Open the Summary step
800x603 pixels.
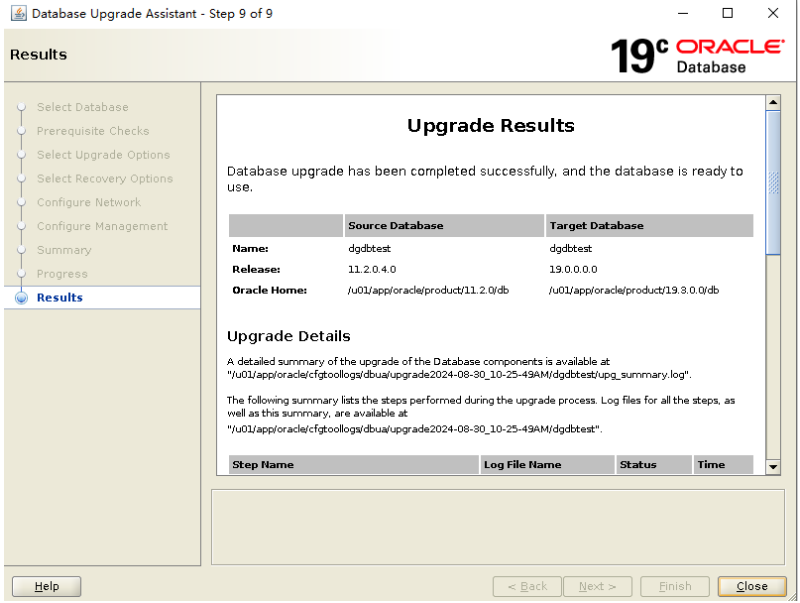(x=64, y=250)
